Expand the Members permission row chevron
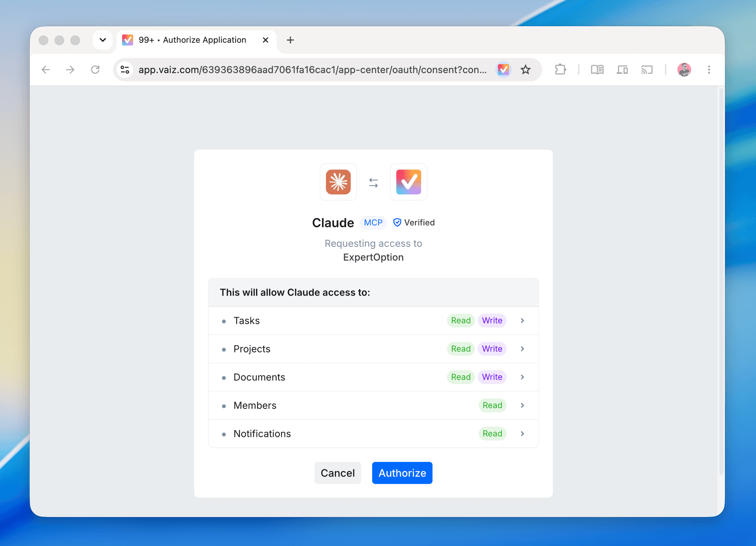The height and width of the screenshot is (546, 756). coord(522,405)
